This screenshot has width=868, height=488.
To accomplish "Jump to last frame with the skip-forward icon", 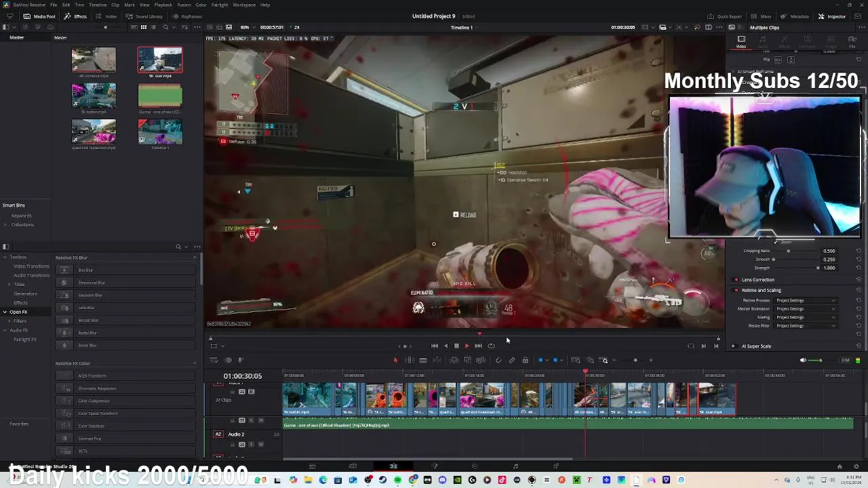I will pyautogui.click(x=478, y=346).
